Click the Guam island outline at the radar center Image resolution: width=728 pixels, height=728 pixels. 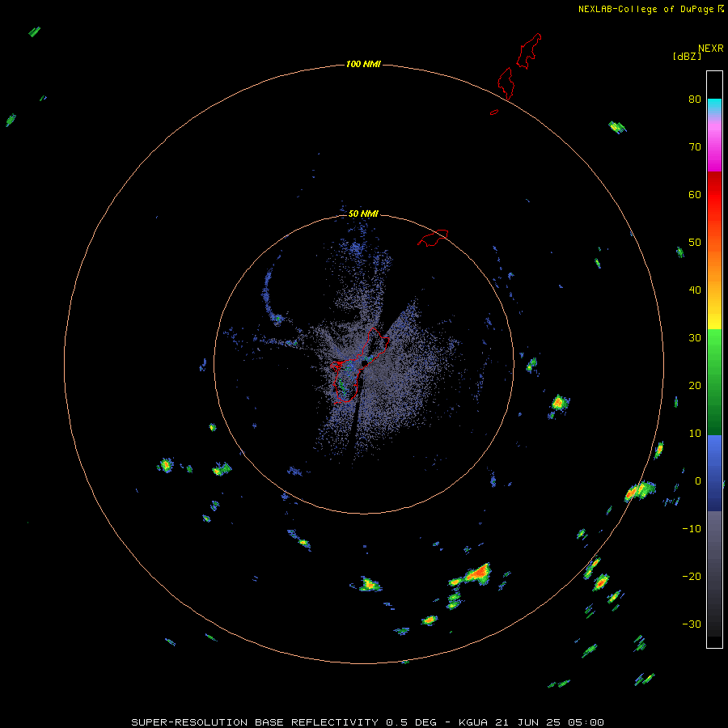(360, 366)
